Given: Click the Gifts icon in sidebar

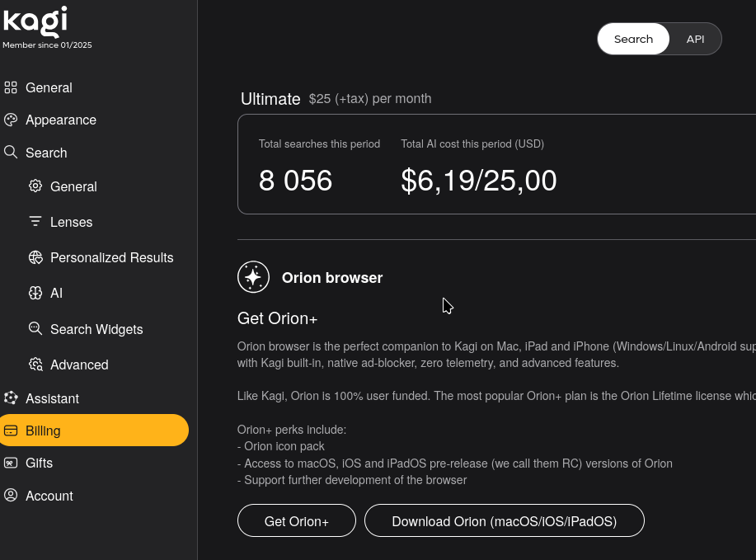Looking at the screenshot, I should 11,463.
